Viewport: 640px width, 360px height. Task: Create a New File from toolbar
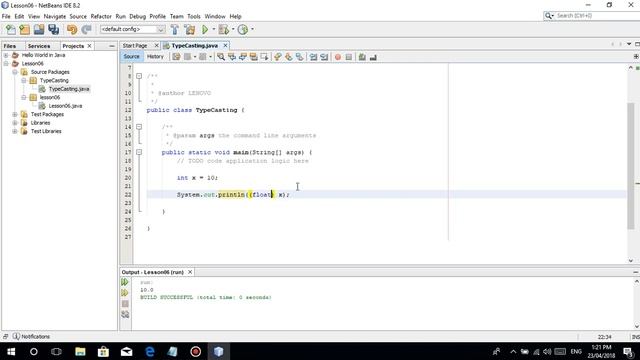pos(11,29)
